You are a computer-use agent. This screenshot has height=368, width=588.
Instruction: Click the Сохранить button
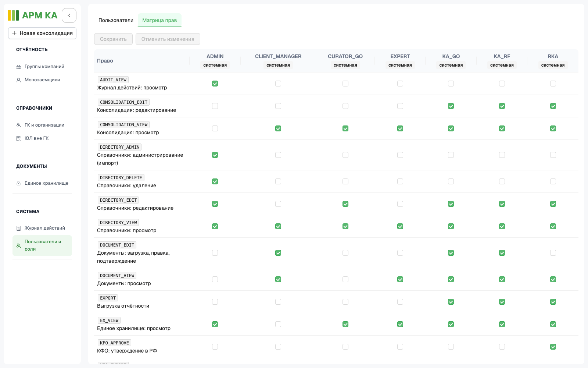(x=113, y=39)
